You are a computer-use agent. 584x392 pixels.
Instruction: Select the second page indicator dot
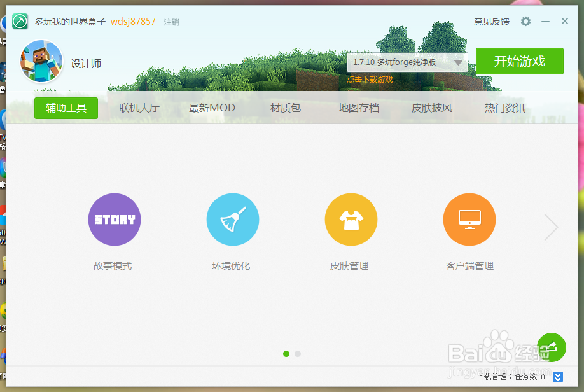(x=298, y=354)
